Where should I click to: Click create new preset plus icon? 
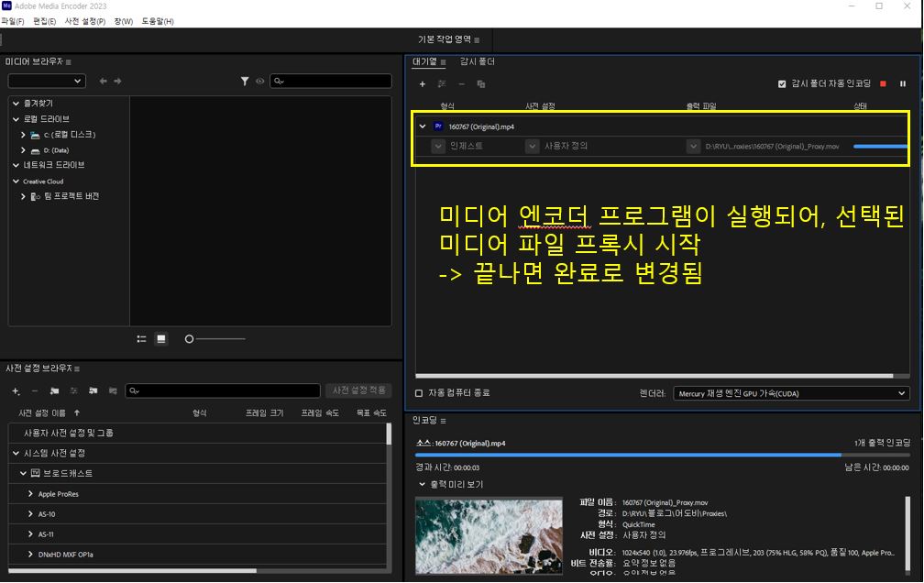click(16, 390)
